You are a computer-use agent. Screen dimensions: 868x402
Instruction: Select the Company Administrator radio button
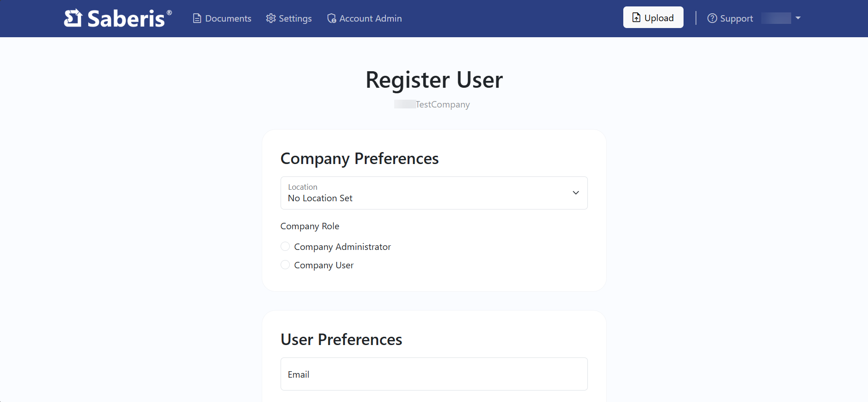click(x=285, y=247)
